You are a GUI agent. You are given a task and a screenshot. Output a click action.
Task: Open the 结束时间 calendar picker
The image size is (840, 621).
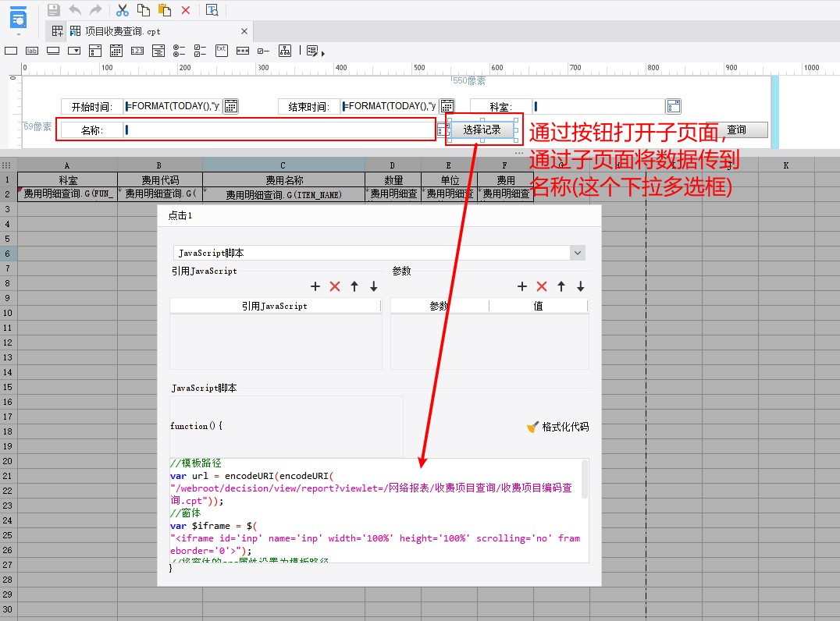[x=447, y=106]
